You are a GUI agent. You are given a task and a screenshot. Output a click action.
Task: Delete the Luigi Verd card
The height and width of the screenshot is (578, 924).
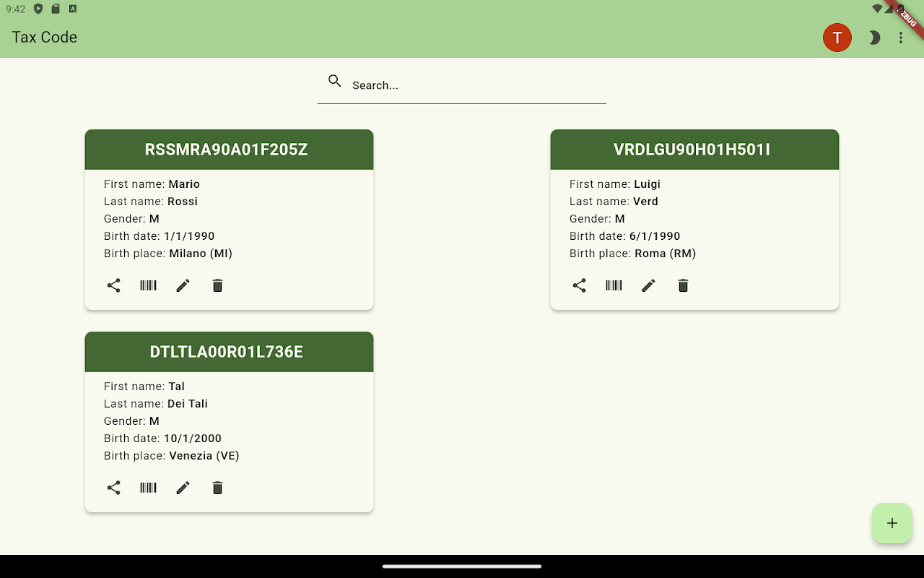[x=684, y=285]
